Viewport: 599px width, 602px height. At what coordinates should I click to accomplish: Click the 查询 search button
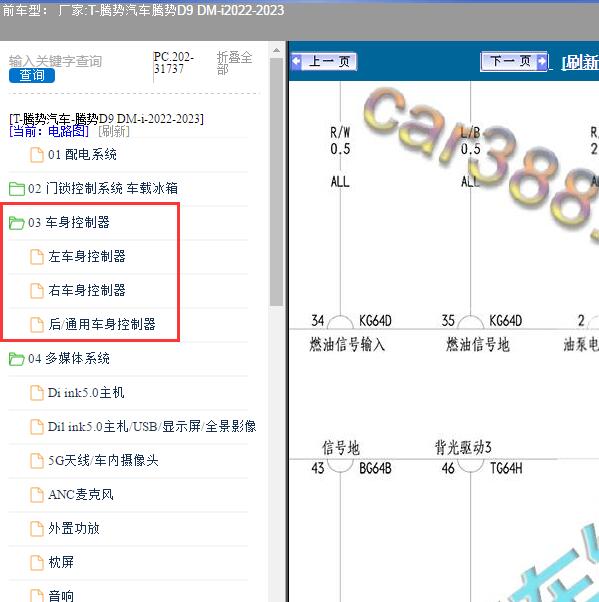click(32, 75)
